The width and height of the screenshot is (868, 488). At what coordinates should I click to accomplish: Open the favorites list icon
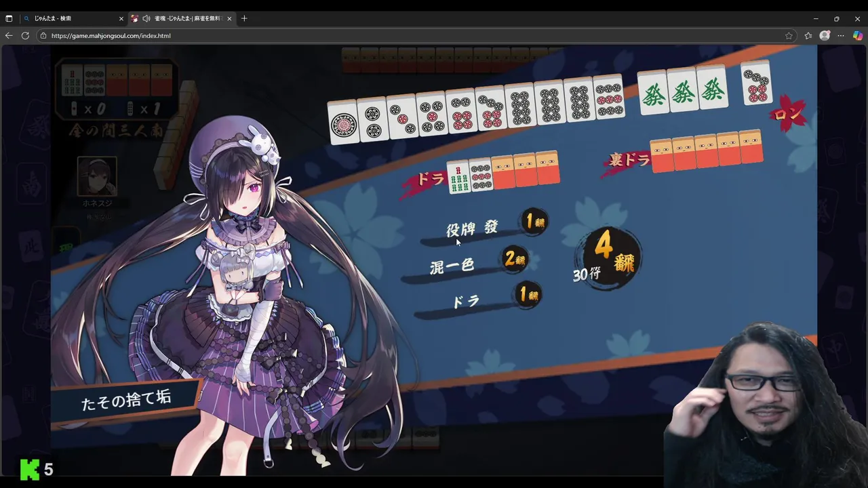808,35
